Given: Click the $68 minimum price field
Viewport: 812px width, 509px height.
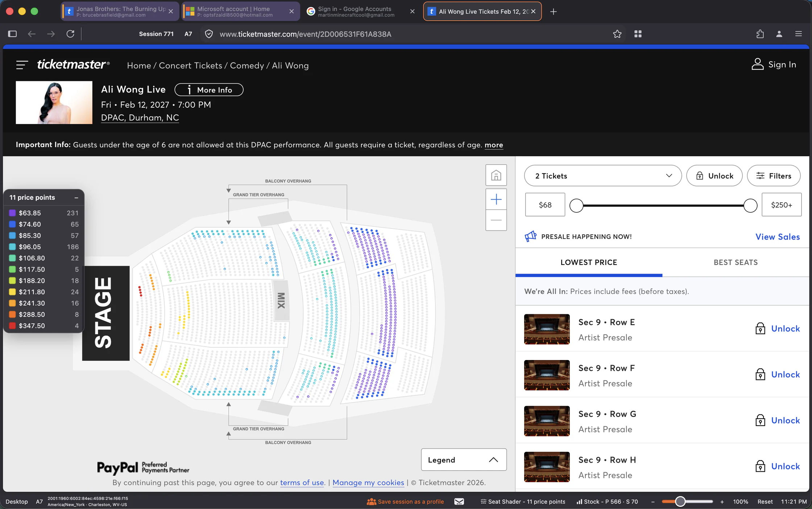Looking at the screenshot, I should coord(545,205).
